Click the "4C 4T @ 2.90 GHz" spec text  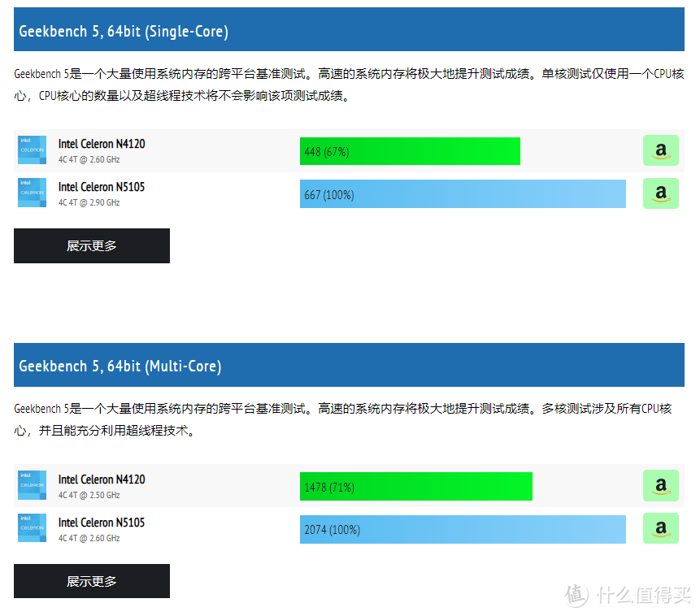coord(89,202)
